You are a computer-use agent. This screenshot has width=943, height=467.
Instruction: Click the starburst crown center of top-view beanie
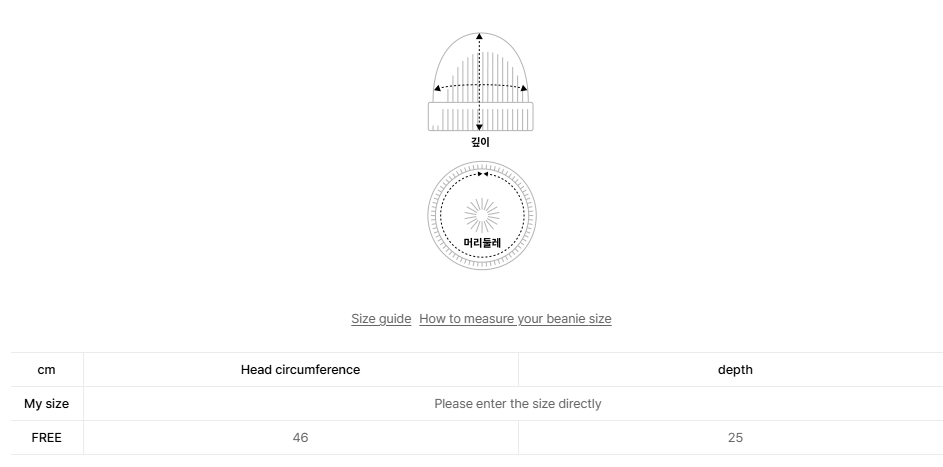coord(482,215)
